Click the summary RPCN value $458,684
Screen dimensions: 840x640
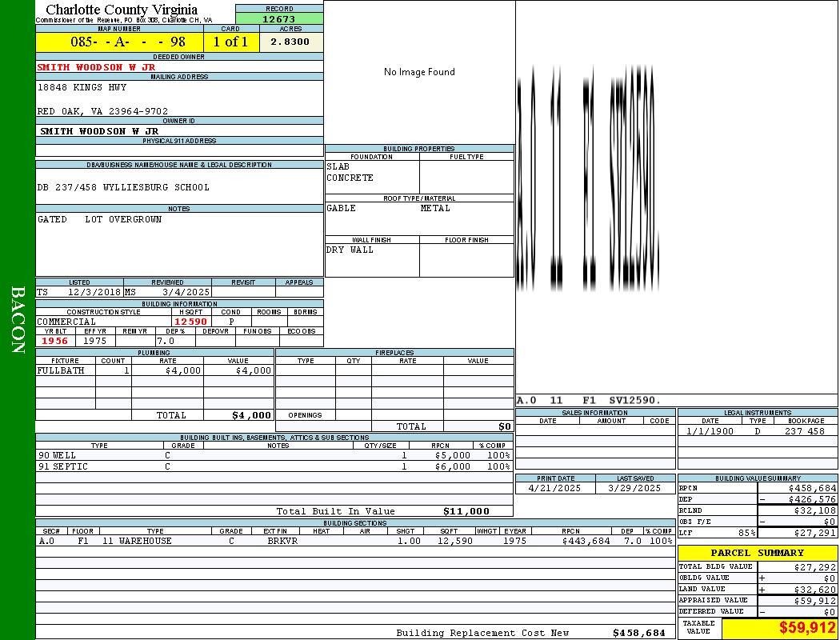tap(812, 489)
